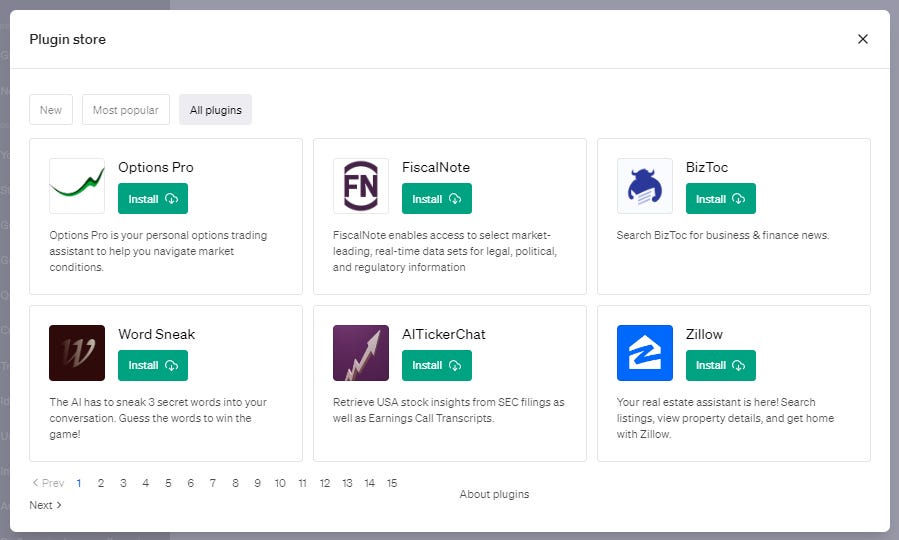Click the Options Pro title
This screenshot has width=899, height=540.
[156, 167]
